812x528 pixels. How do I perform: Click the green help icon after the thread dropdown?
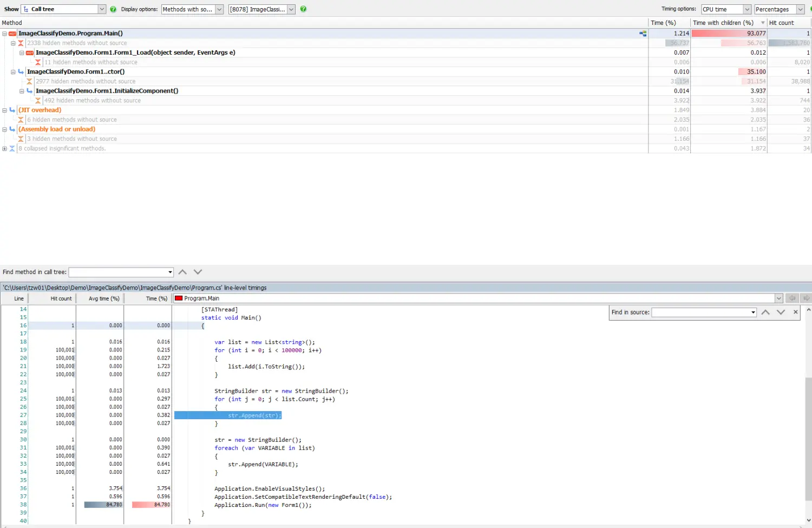(x=303, y=9)
